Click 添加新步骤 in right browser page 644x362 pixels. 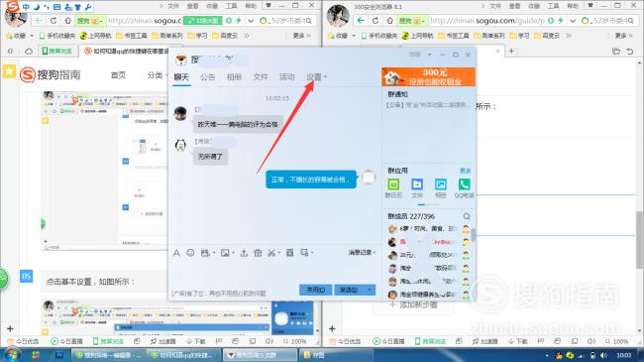click(414, 304)
